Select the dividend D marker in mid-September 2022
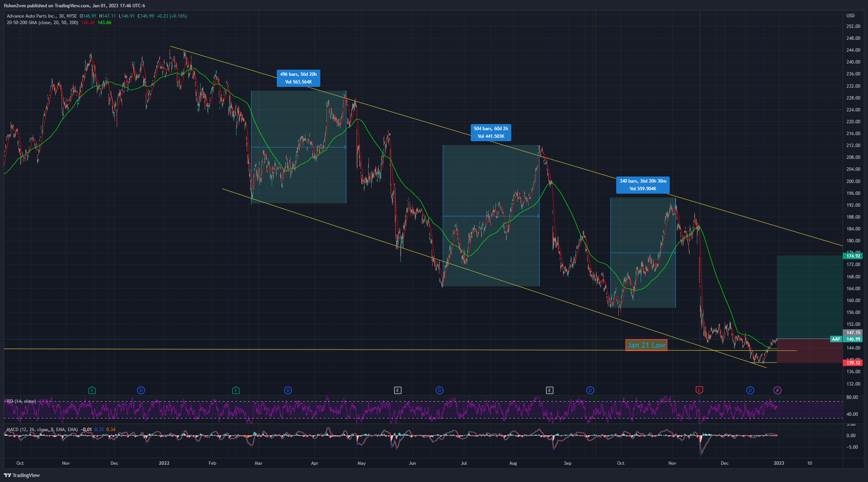The height and width of the screenshot is (482, 868). 590,390
